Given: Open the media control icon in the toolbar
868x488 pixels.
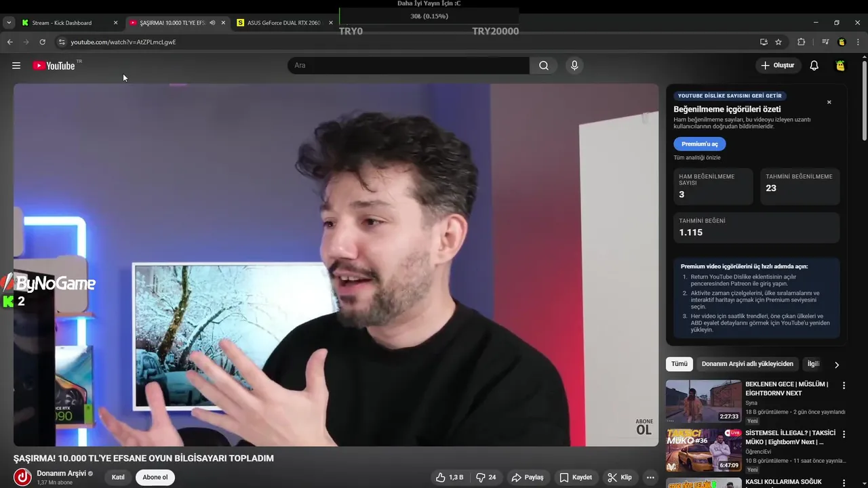Looking at the screenshot, I should coord(825,42).
